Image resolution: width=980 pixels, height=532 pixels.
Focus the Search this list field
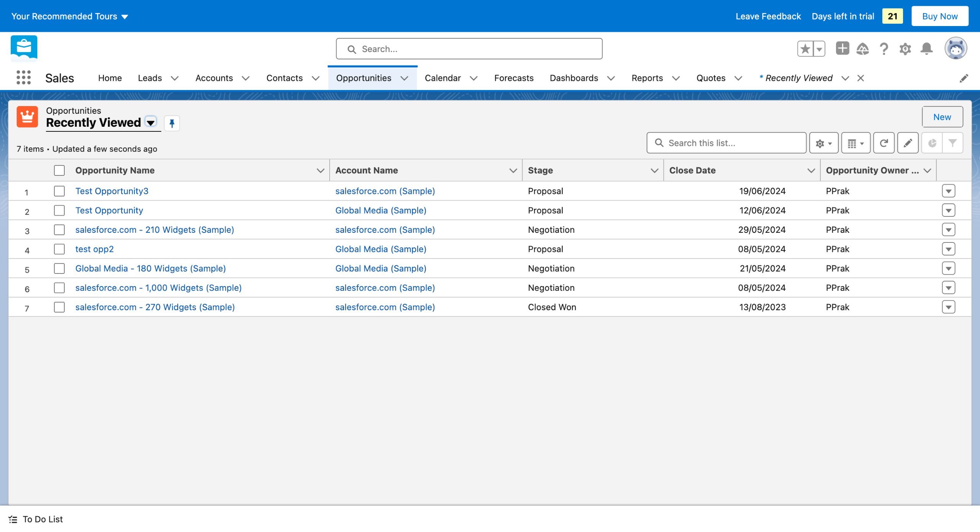pos(726,143)
